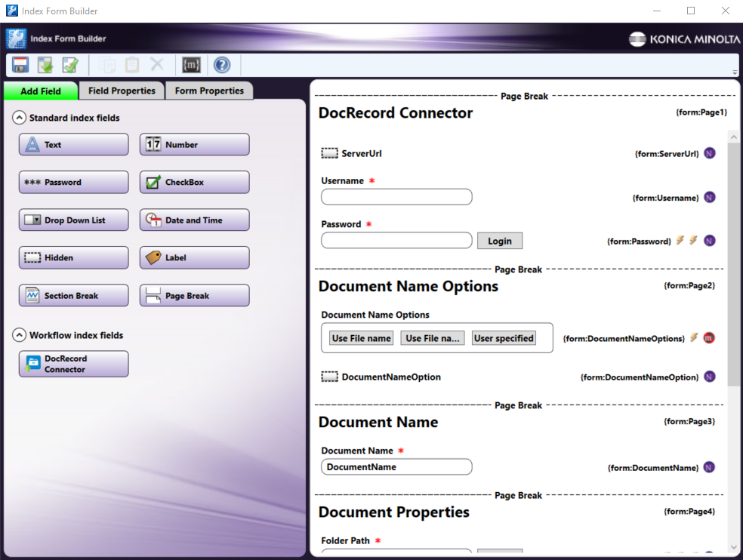Viewport: 743px width, 560px height.
Task: Click the red circular icon beside {form:DocumentNameOptions}
Action: point(709,338)
